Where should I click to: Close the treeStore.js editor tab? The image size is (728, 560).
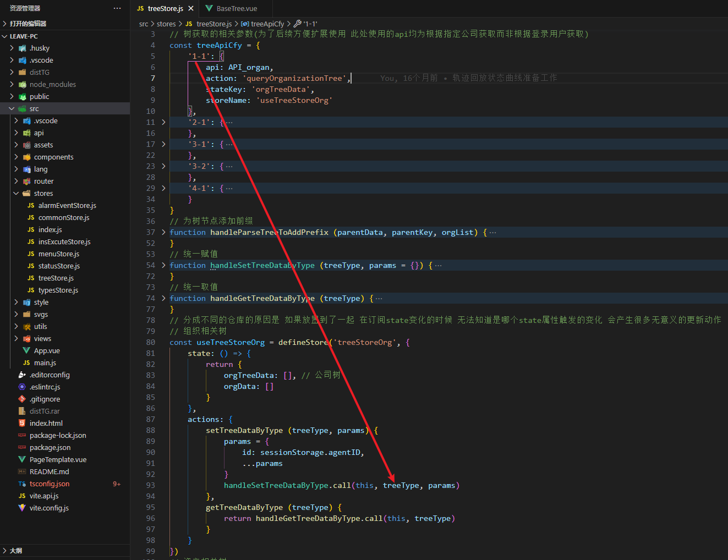(x=191, y=9)
